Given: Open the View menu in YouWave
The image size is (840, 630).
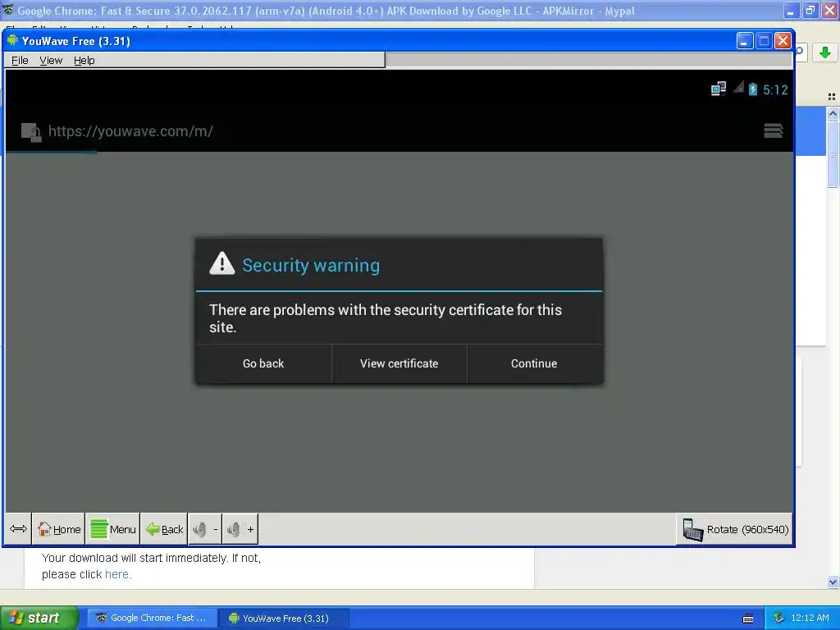Looking at the screenshot, I should pyautogui.click(x=51, y=61).
